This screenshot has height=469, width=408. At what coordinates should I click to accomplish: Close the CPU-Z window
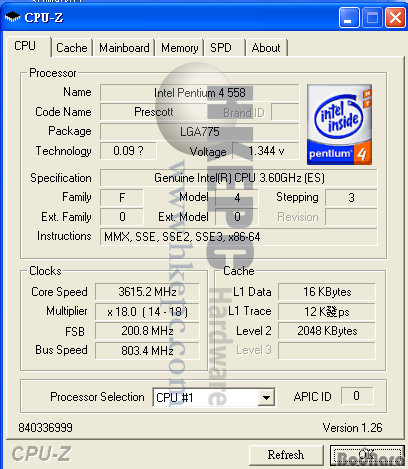(x=395, y=18)
